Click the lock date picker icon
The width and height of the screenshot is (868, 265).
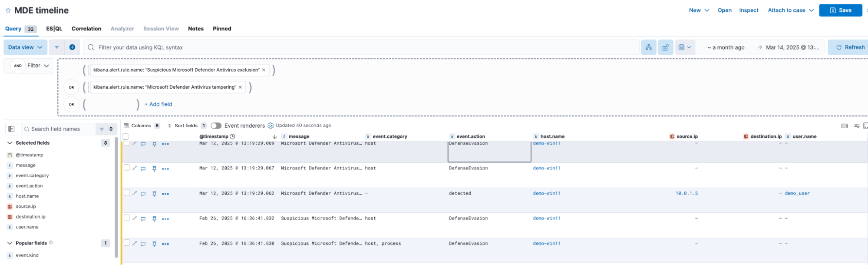665,47
